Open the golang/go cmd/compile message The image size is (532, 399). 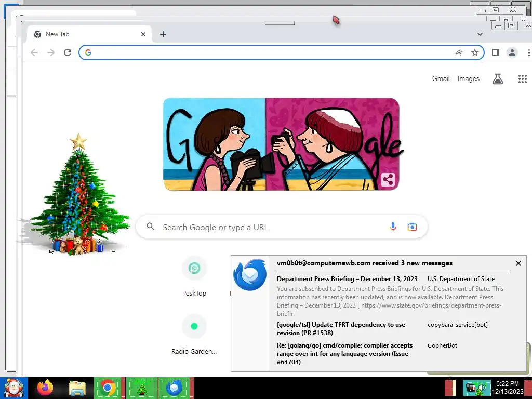[345, 353]
